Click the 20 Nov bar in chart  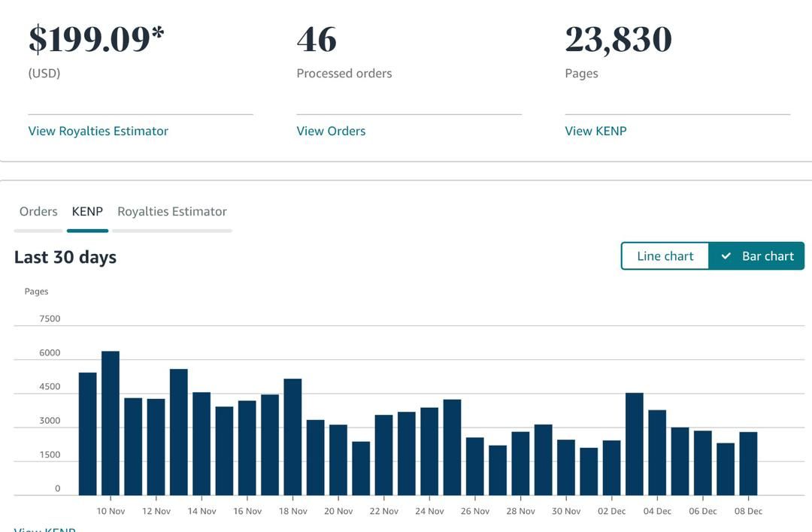pos(338,460)
